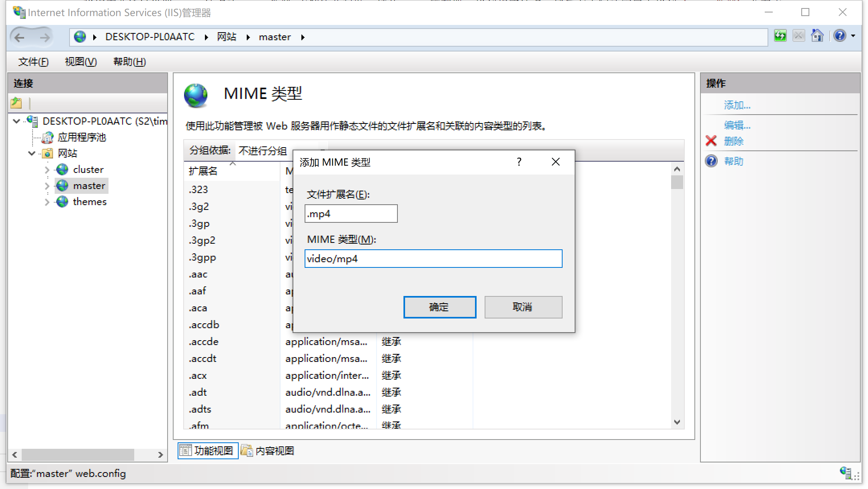Click the MIME type text field

tap(433, 259)
